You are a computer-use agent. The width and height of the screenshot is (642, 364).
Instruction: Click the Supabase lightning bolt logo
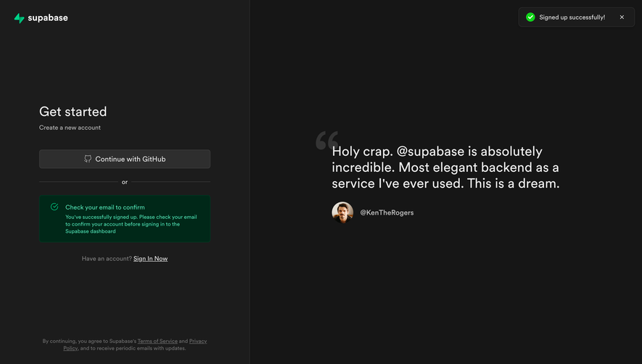pyautogui.click(x=20, y=18)
